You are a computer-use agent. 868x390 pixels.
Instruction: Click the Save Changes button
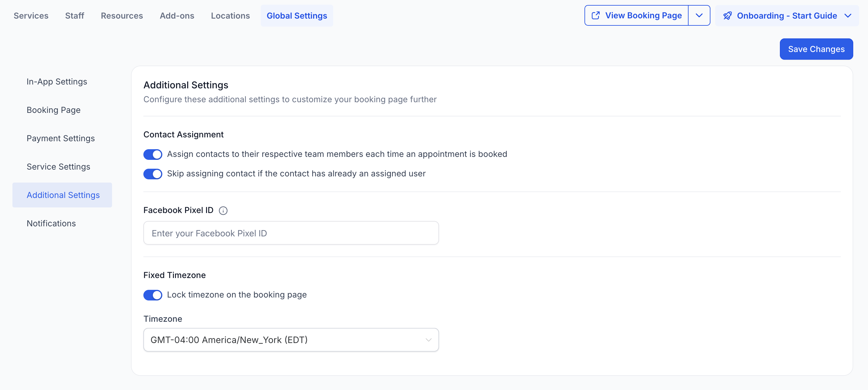816,49
